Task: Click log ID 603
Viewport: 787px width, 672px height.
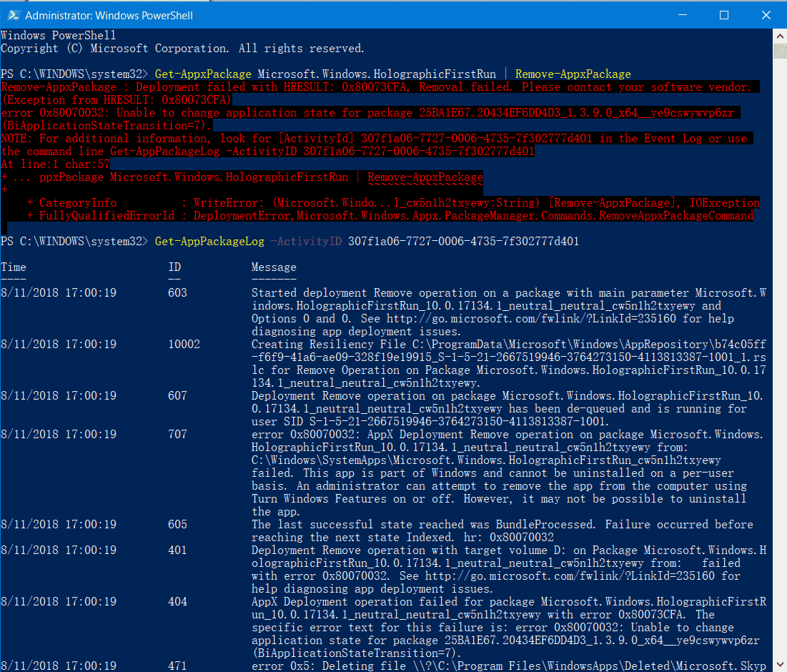Action: coord(178,292)
